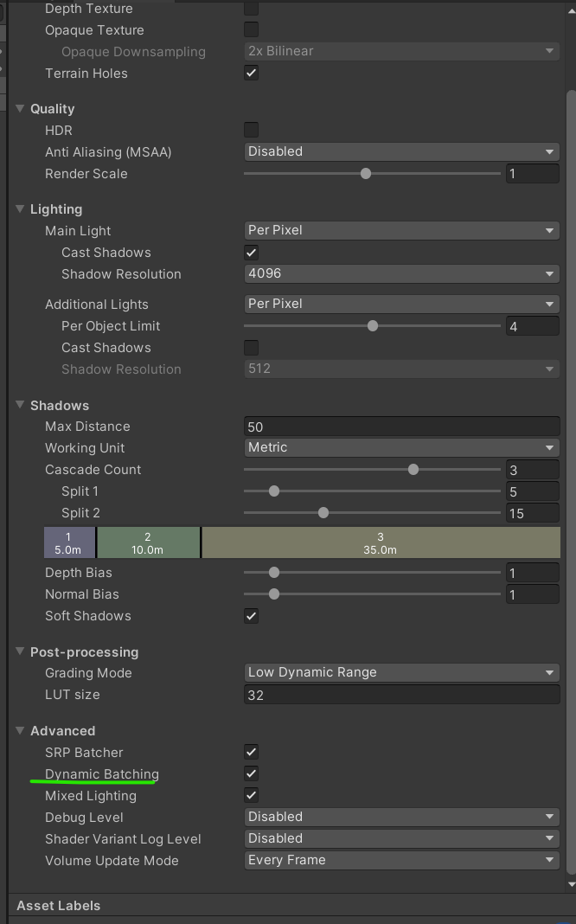This screenshot has height=924, width=576.
Task: Turn off Soft Shadows checkbox
Action: pyautogui.click(x=251, y=616)
